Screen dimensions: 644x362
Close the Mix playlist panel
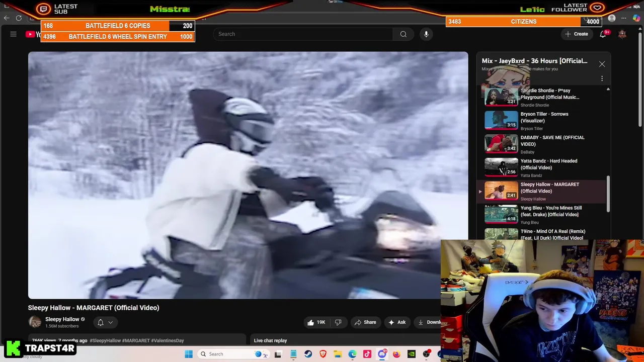point(602,64)
